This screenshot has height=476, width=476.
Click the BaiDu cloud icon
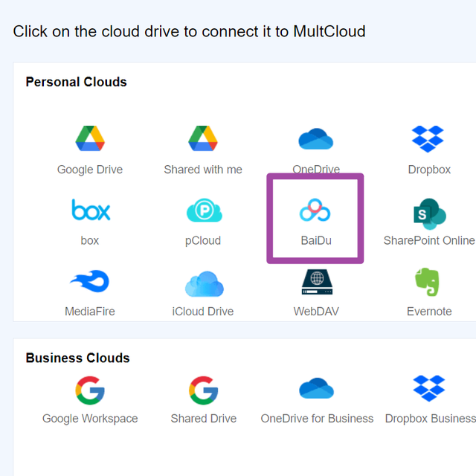315,210
